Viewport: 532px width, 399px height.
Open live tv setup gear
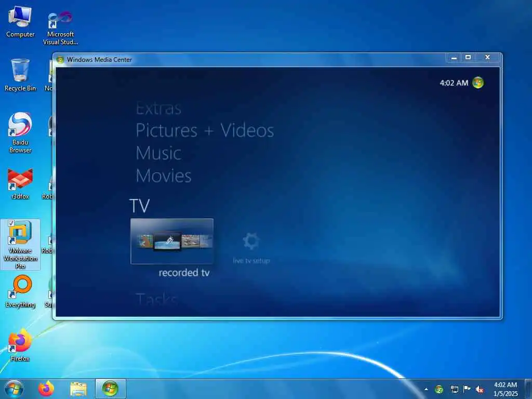[x=251, y=242]
